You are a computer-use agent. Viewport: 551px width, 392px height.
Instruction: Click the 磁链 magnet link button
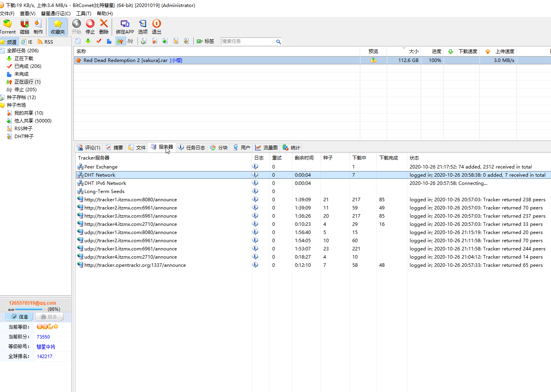click(x=25, y=27)
